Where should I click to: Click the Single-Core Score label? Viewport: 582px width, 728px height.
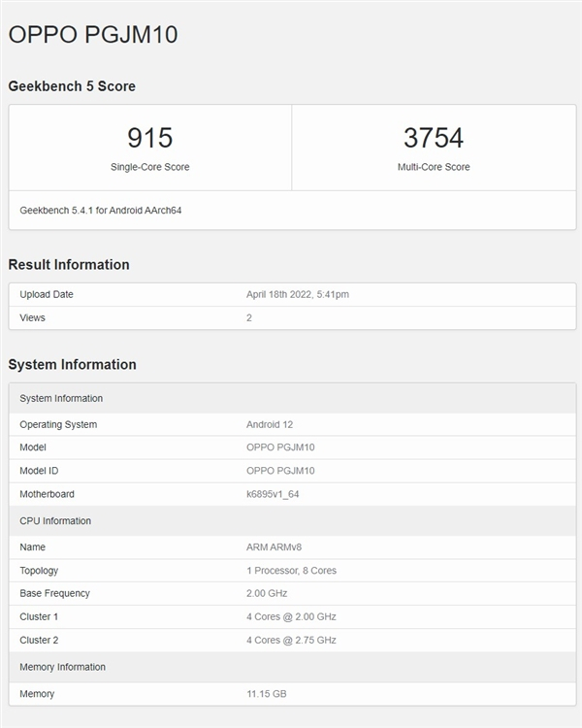[149, 167]
